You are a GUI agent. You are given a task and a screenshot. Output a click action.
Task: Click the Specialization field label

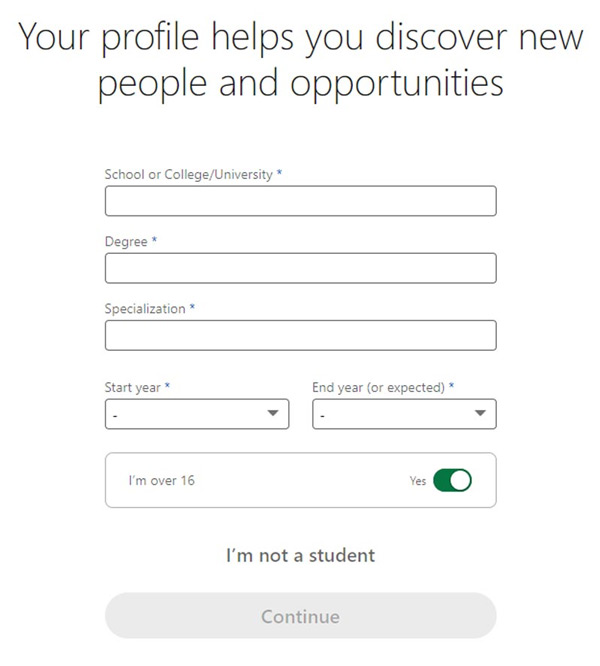(x=145, y=309)
